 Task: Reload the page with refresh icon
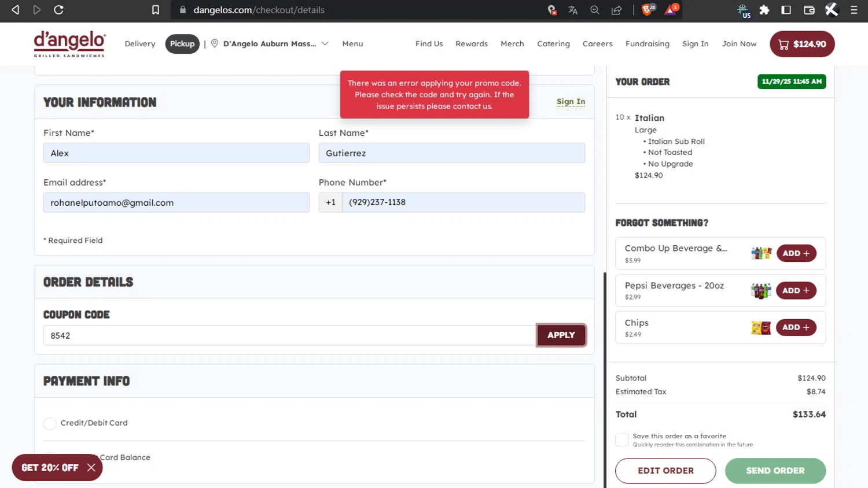point(58,10)
